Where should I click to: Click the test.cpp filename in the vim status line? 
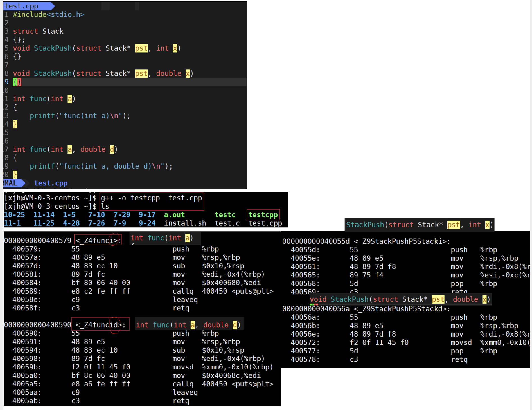[51, 183]
